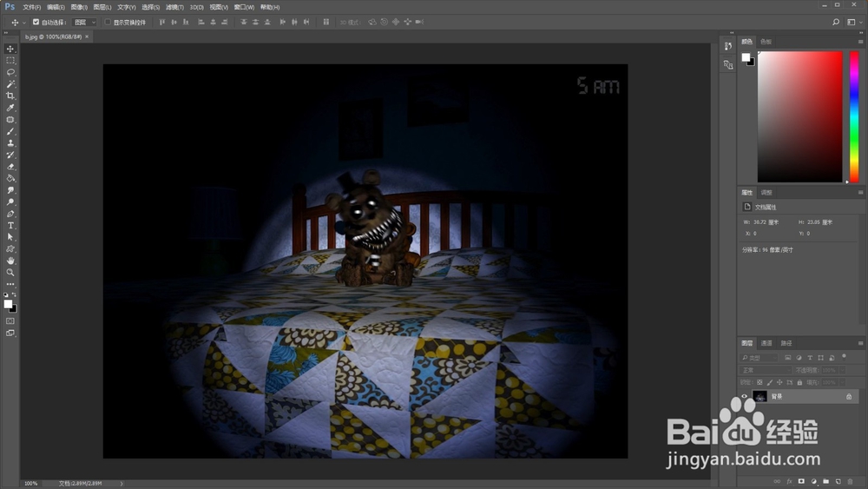868x489 pixels.
Task: Select the Lasso tool
Action: coord(10,72)
